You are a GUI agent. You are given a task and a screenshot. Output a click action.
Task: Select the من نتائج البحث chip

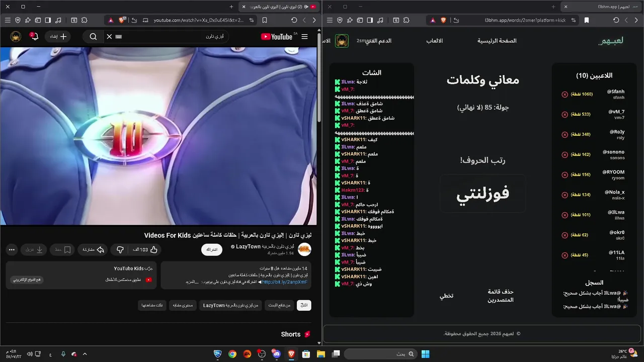(278, 305)
